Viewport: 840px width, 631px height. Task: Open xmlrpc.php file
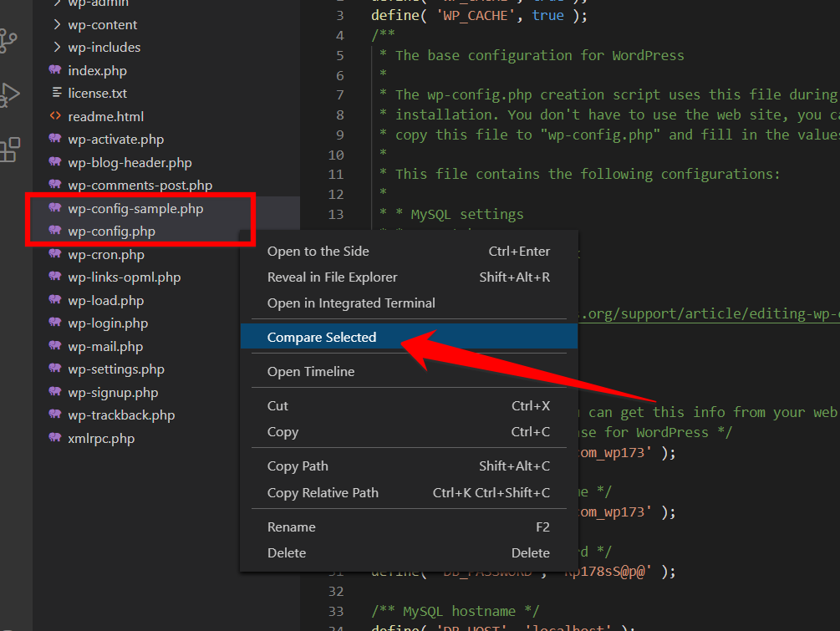coord(101,438)
